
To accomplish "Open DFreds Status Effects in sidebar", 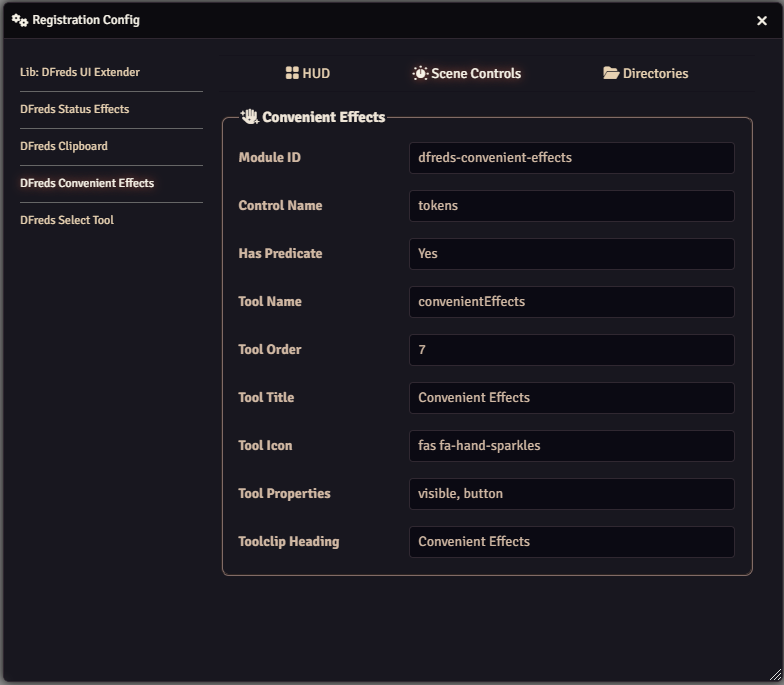I will [x=75, y=109].
